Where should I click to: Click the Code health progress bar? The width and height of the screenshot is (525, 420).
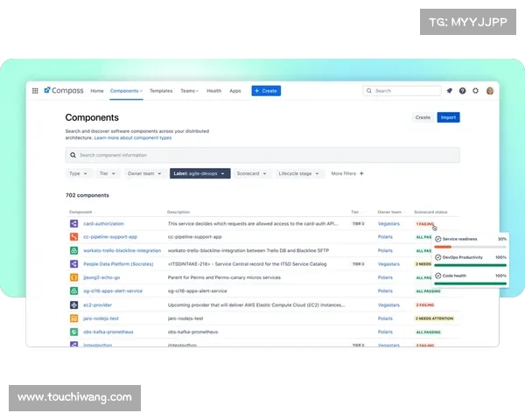(x=470, y=283)
